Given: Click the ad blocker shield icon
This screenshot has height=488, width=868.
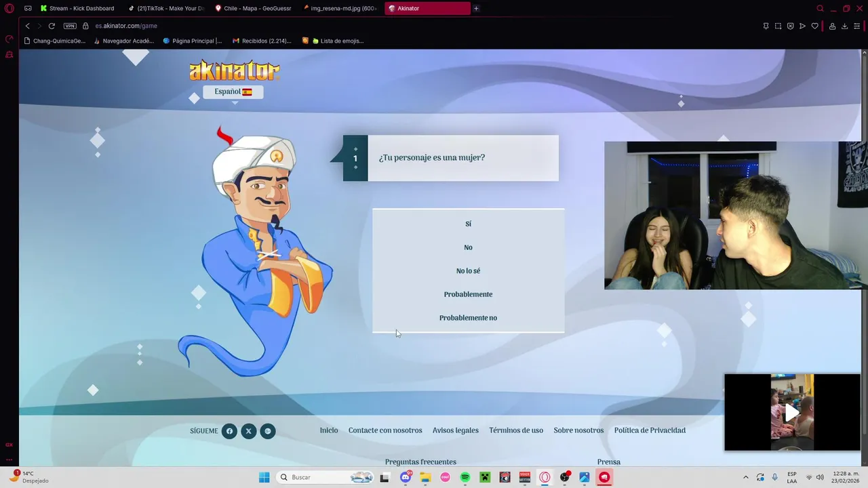Looking at the screenshot, I should 790,26.
